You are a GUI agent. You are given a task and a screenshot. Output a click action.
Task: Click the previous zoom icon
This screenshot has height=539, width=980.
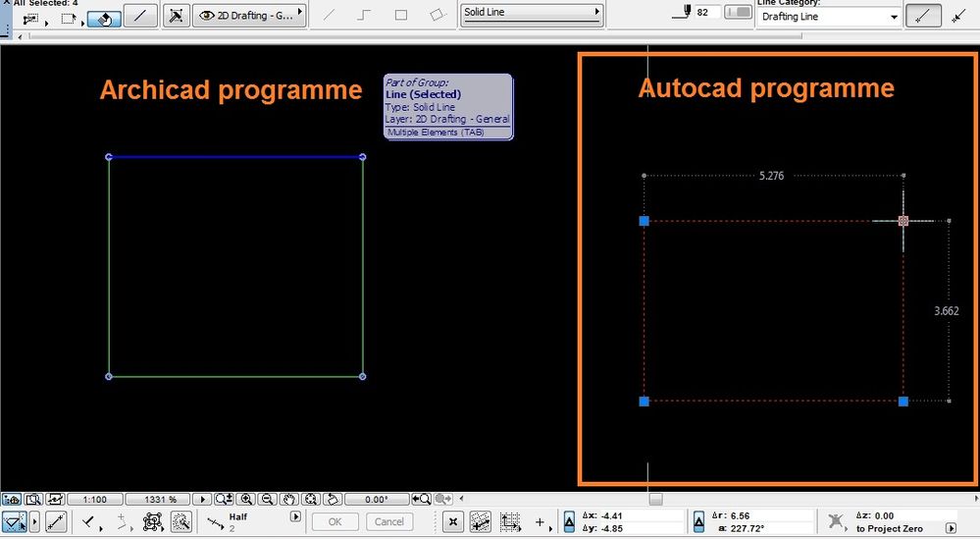pyautogui.click(x=421, y=499)
